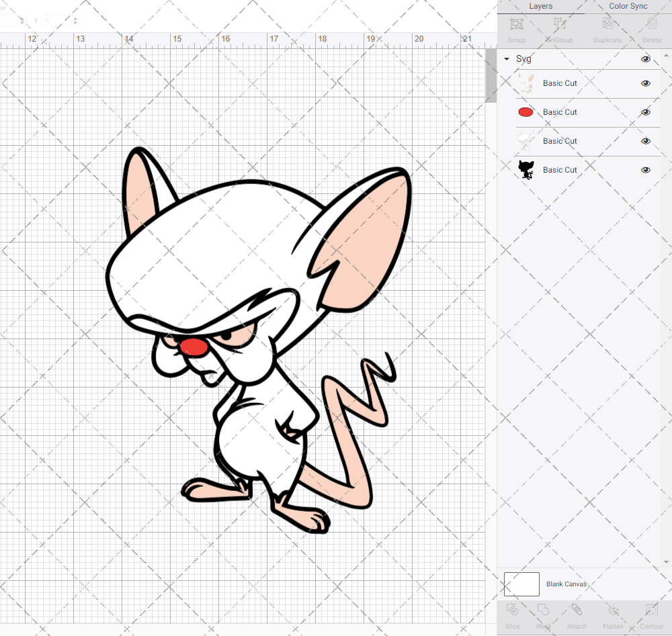
Task: Switch to the Layers tab
Action: (540, 7)
